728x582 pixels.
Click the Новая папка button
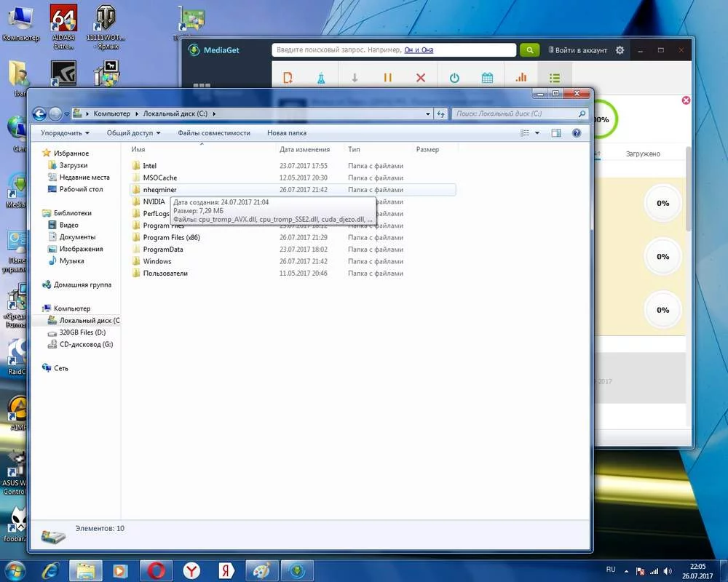(287, 133)
